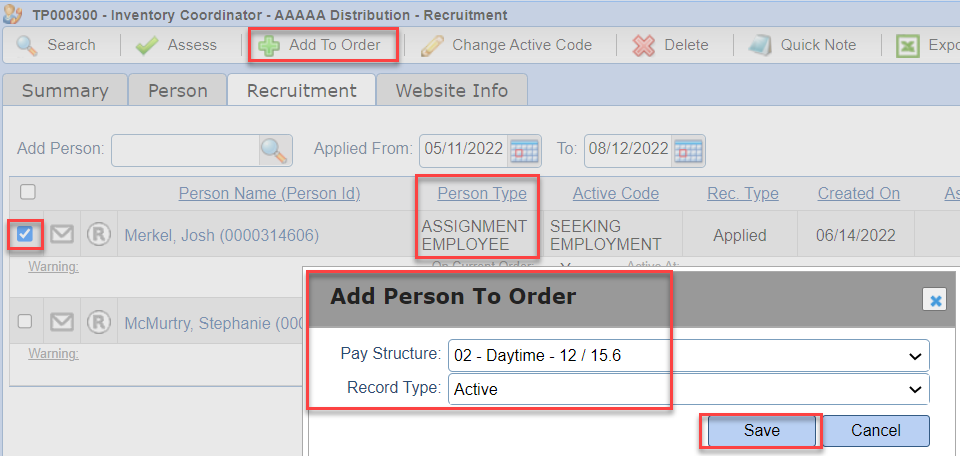Click the Delete red X icon

[643, 45]
